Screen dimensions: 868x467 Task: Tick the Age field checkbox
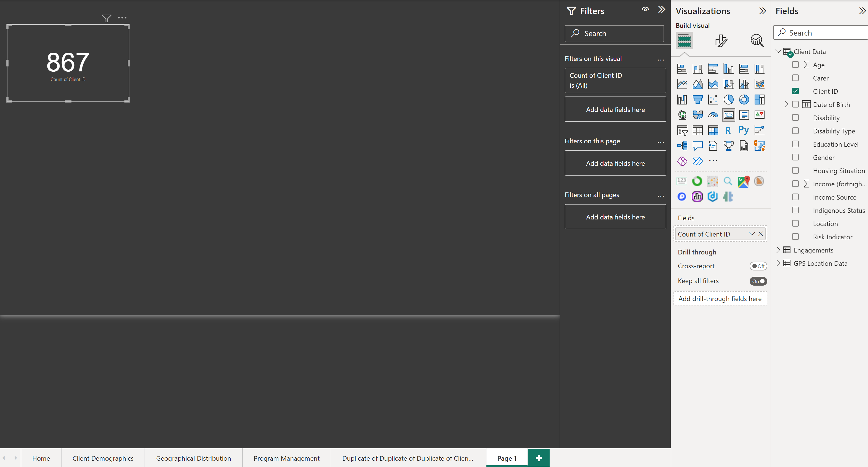point(795,65)
